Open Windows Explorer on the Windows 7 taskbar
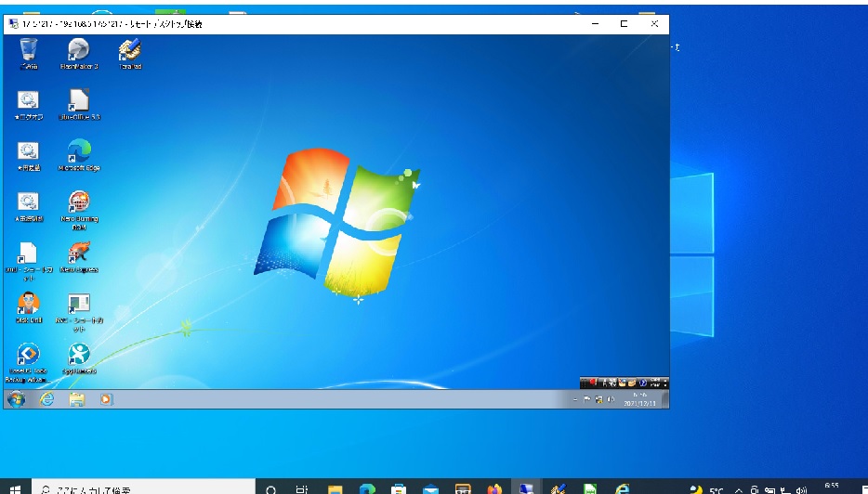 click(77, 399)
